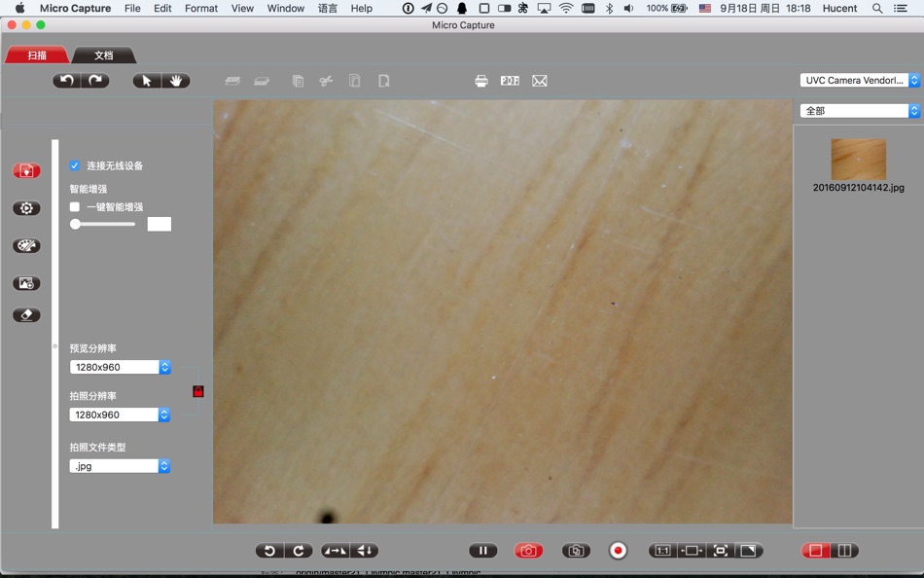Click the 1:1 zoom view icon

pyautogui.click(x=660, y=550)
